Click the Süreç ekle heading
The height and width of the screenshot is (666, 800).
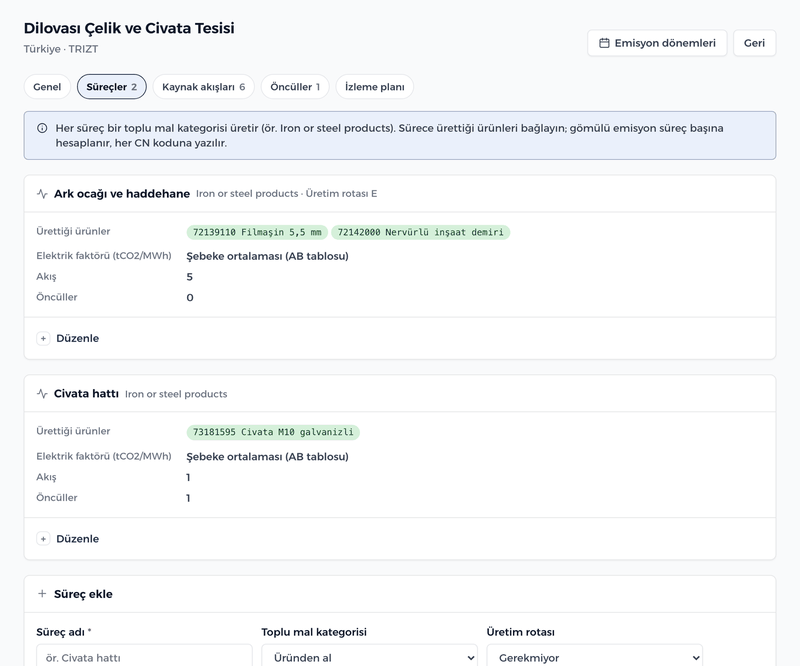point(83,594)
